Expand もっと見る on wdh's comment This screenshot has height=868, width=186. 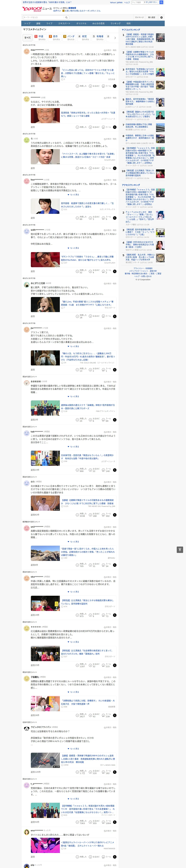click(x=73, y=248)
